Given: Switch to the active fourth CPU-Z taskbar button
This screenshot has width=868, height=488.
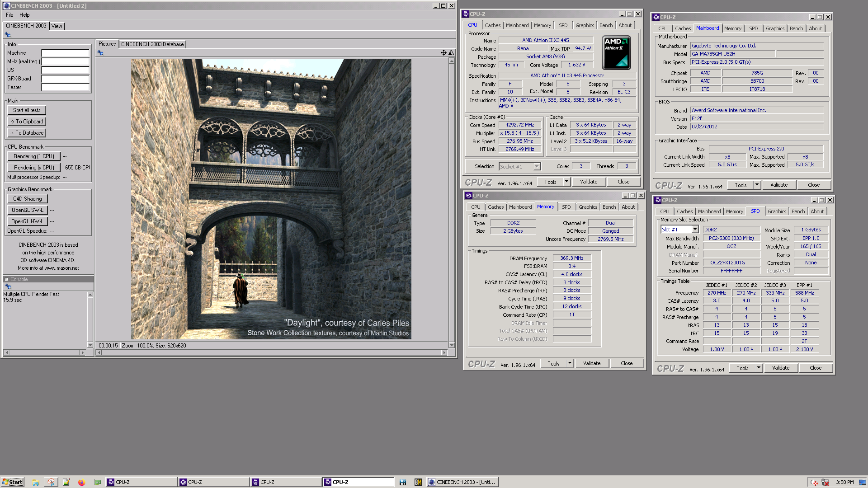Looking at the screenshot, I should (x=358, y=482).
